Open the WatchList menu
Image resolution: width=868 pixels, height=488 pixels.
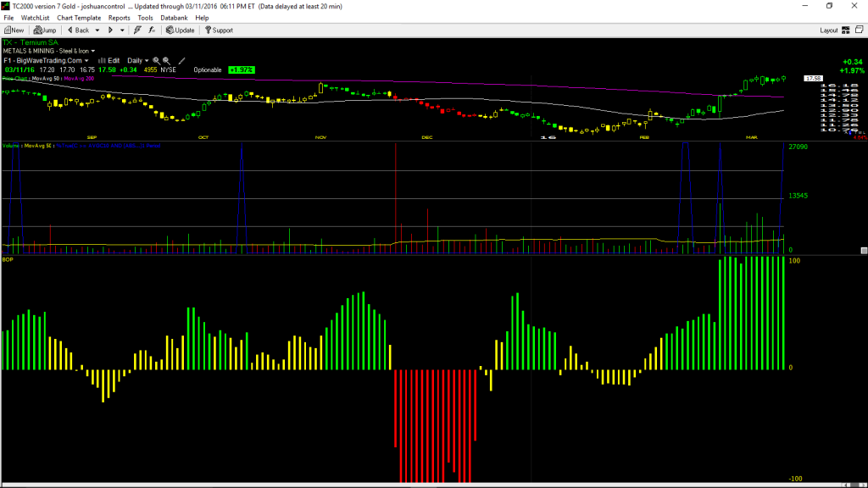[35, 18]
